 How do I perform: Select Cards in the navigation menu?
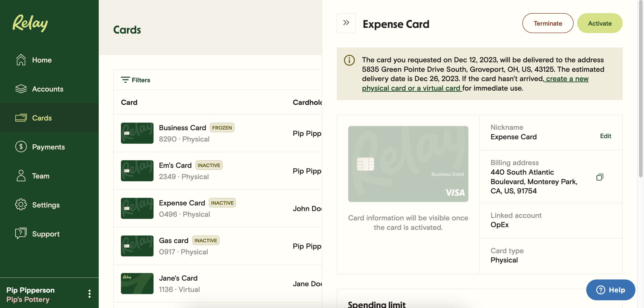42,118
